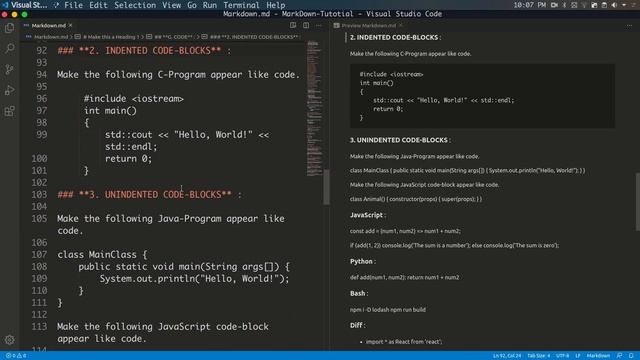The image size is (640, 360).
Task: Click the volume speaker tray icon
Action: (x=614, y=5)
